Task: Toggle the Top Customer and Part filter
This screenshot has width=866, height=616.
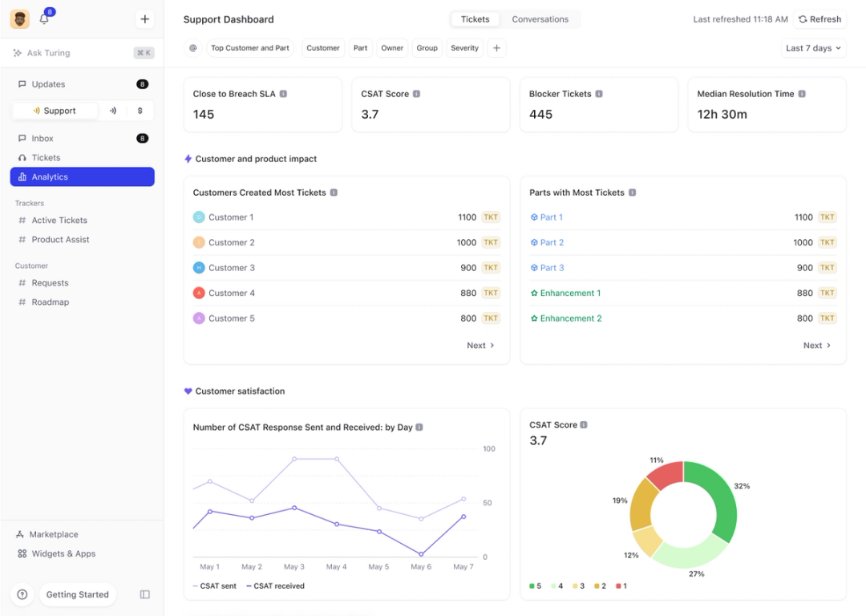Action: coord(249,48)
